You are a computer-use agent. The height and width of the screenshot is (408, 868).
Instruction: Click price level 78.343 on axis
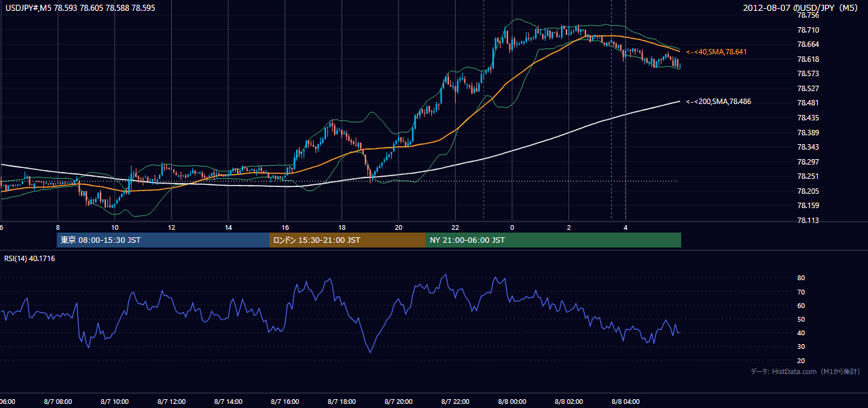pos(808,147)
